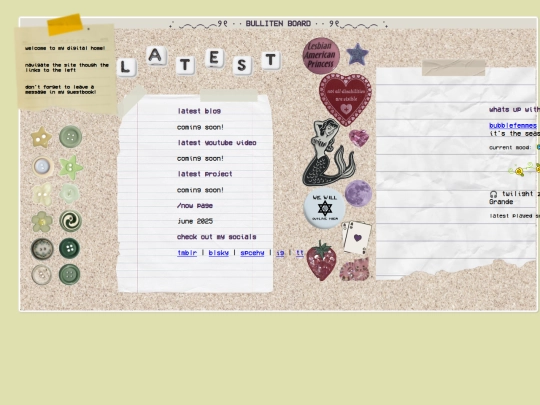Open the green swirl-patterned button
Image resolution: width=540 pixels, height=405 pixels.
(70, 221)
